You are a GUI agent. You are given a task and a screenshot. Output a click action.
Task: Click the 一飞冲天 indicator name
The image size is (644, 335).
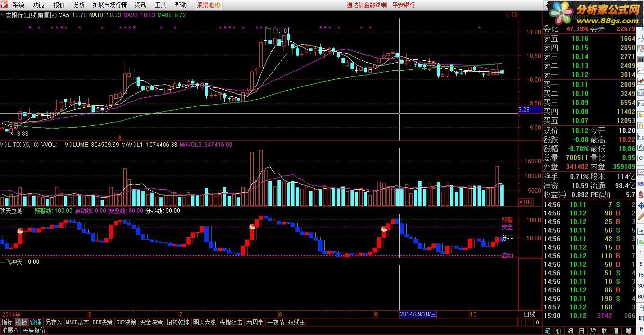click(x=11, y=262)
